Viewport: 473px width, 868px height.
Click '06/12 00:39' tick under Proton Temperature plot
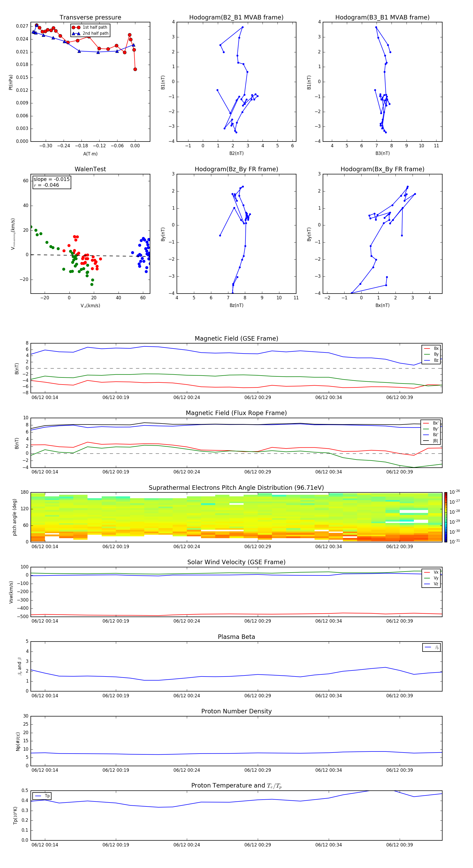click(x=400, y=845)
